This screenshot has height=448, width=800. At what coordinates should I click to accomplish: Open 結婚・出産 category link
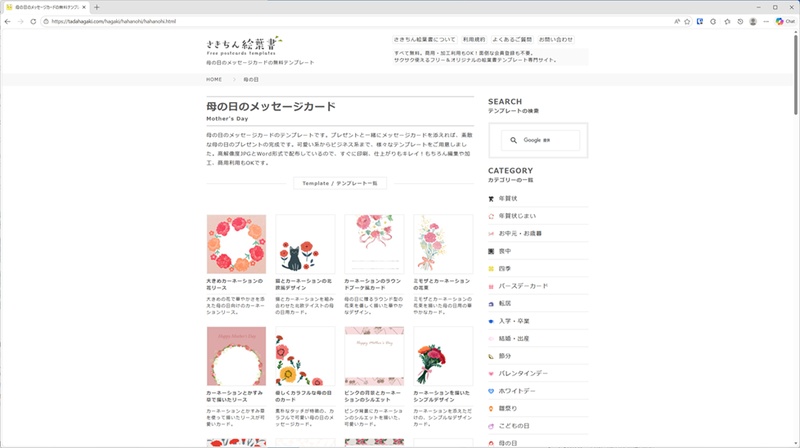514,338
